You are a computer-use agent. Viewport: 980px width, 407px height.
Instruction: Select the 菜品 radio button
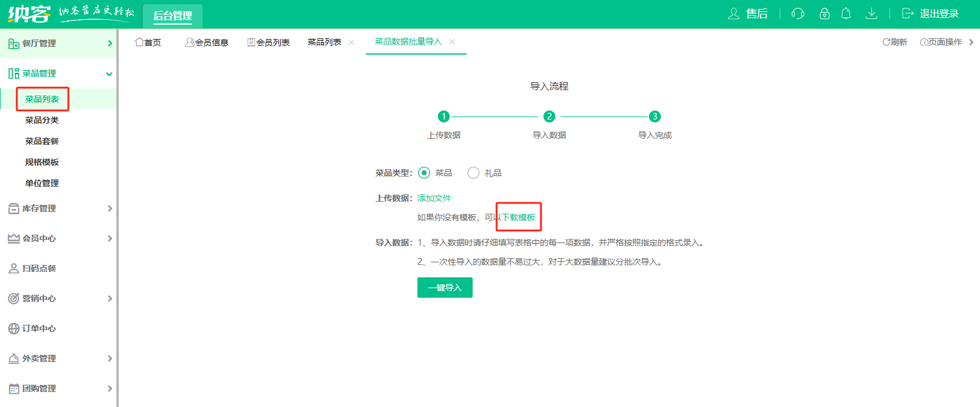click(x=424, y=173)
